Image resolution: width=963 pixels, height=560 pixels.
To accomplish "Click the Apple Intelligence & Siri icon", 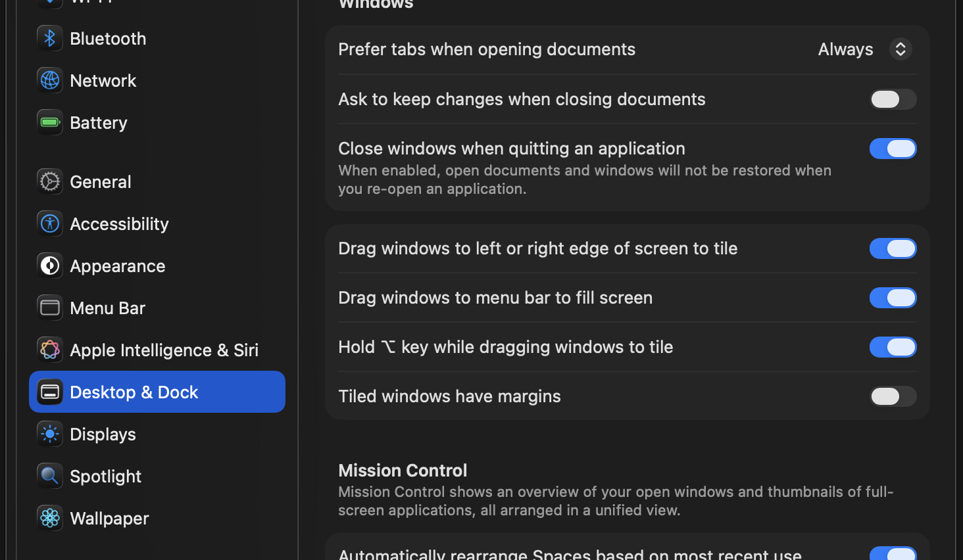I will tap(50, 350).
